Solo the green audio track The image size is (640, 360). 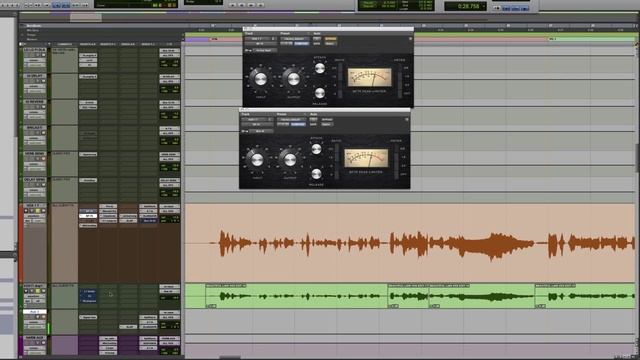pyautogui.click(x=38, y=291)
